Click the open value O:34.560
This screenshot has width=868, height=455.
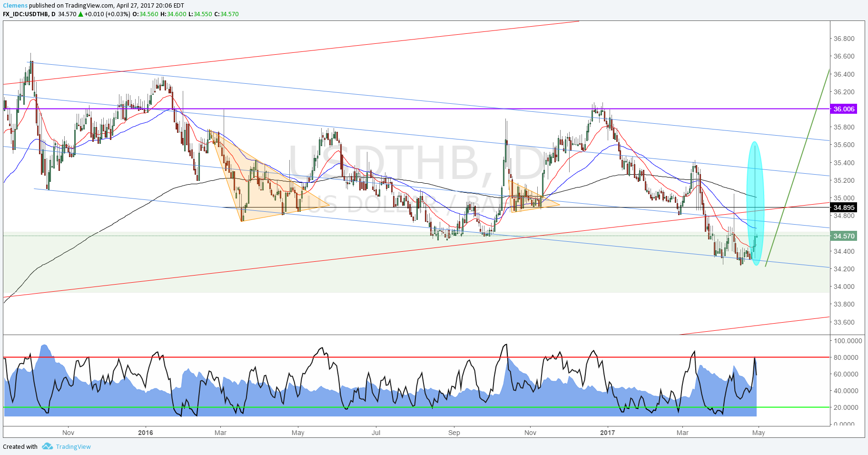coord(145,14)
